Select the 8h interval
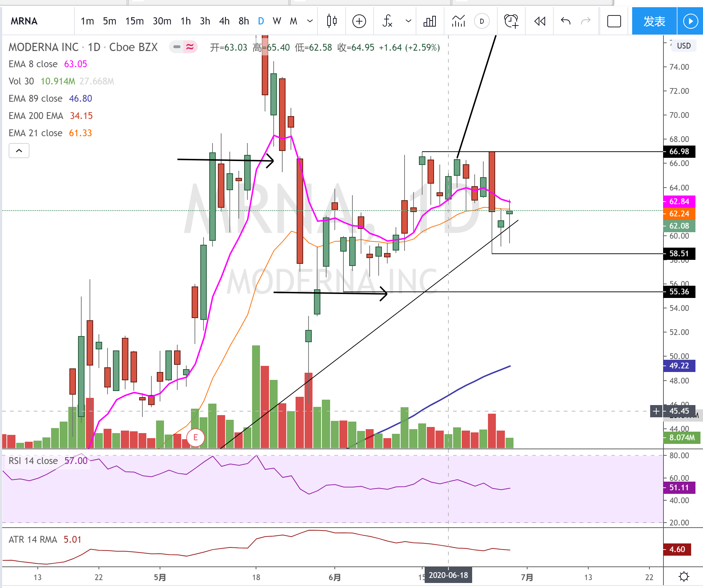This screenshot has width=703, height=588. coord(244,21)
